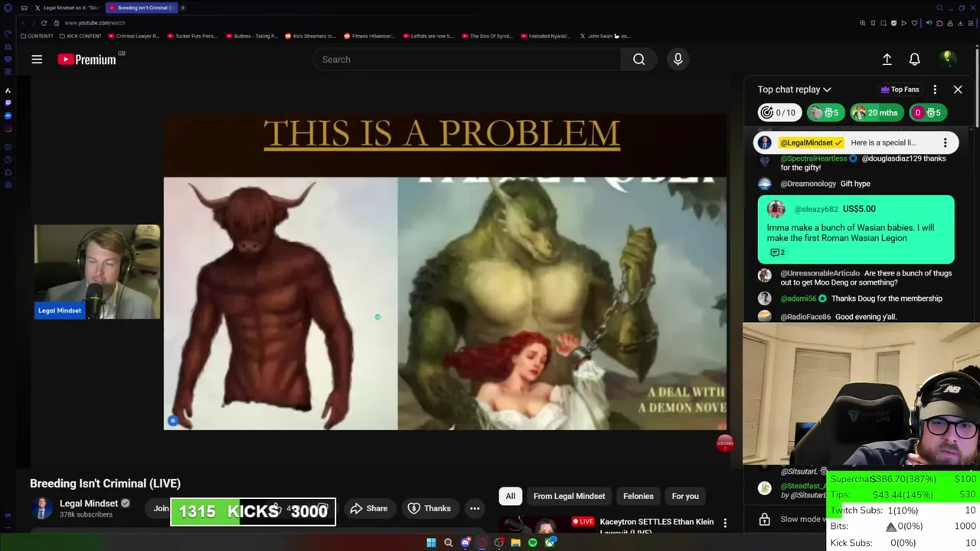This screenshot has width=980, height=551.
Task: Expand the Top chat replay dropdown
Action: click(794, 90)
